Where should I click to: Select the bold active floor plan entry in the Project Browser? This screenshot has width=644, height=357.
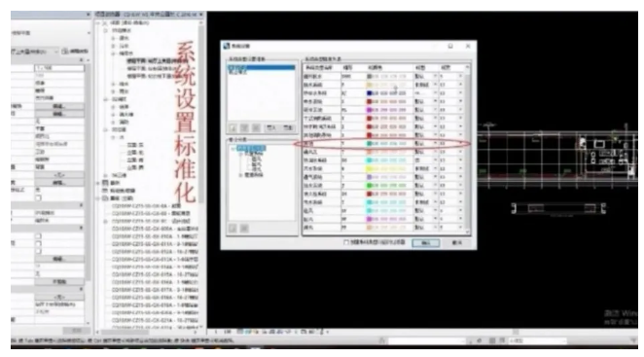click(158, 61)
